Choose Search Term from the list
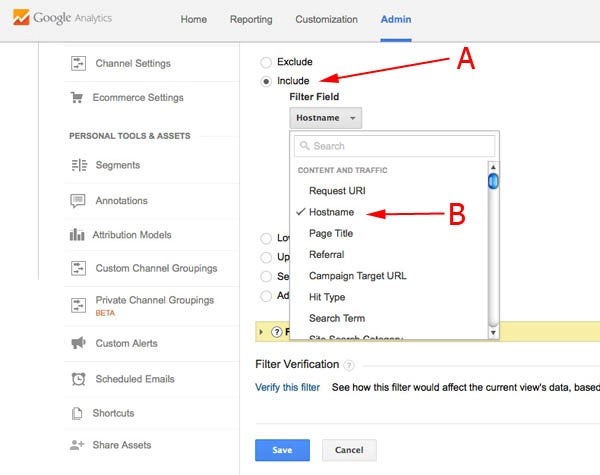Image resolution: width=600 pixels, height=475 pixels. [337, 318]
